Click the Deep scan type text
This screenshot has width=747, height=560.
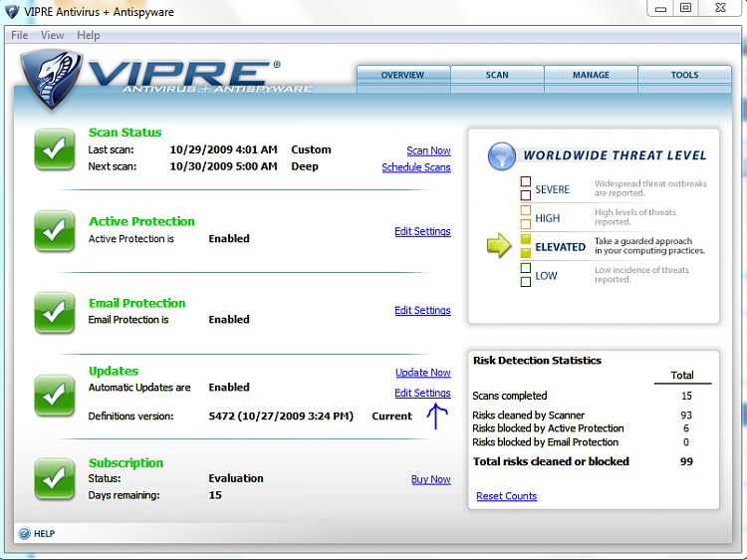click(x=305, y=166)
